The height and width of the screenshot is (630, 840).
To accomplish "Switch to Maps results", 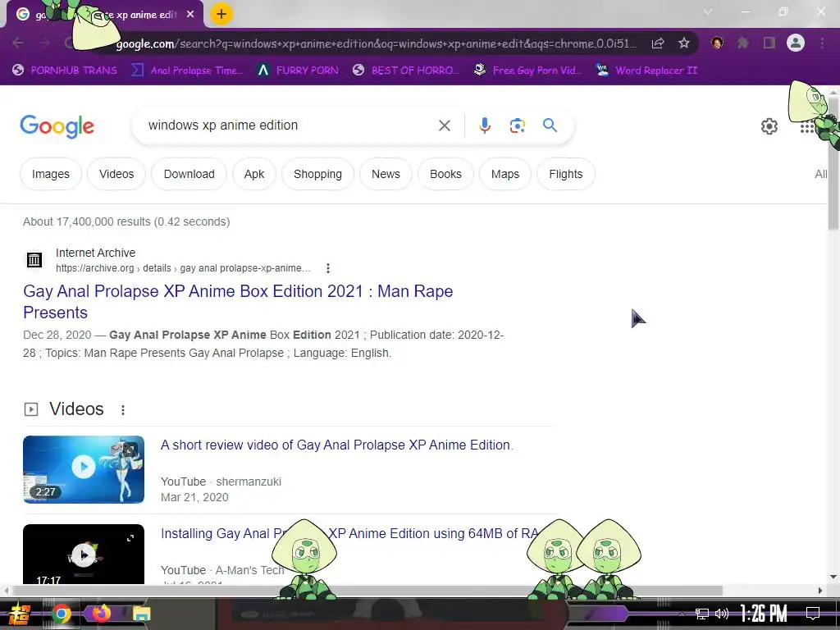I will (x=505, y=174).
